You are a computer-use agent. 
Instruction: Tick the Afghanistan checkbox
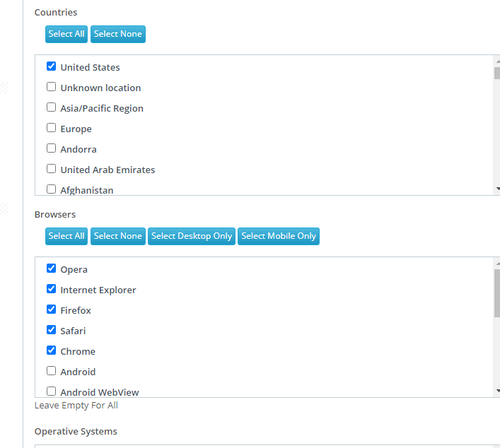(51, 189)
